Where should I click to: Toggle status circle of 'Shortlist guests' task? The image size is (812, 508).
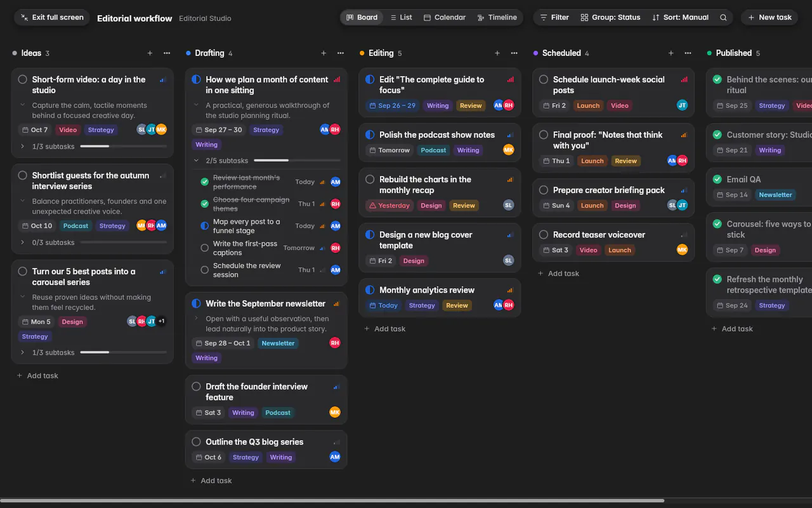coord(23,175)
